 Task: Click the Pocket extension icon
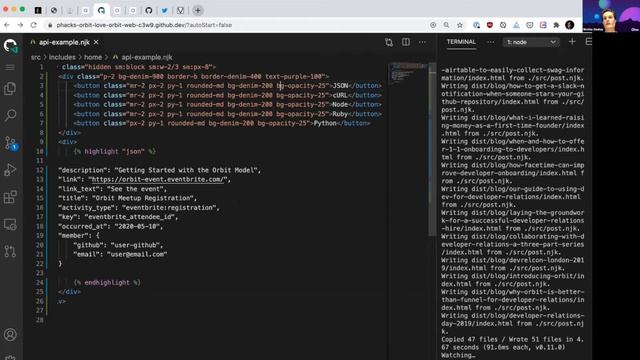[x=529, y=25]
